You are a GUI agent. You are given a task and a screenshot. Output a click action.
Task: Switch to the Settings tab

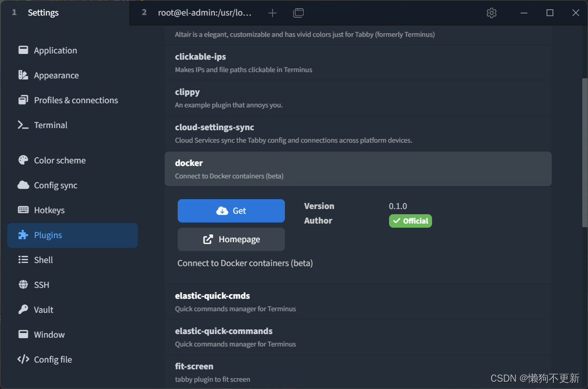65,13
